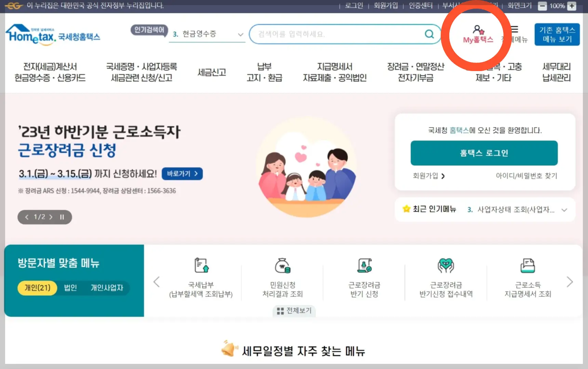This screenshot has height=369, width=588.
Task: Switch to the 개인사업자 visitor tab
Action: pyautogui.click(x=107, y=288)
